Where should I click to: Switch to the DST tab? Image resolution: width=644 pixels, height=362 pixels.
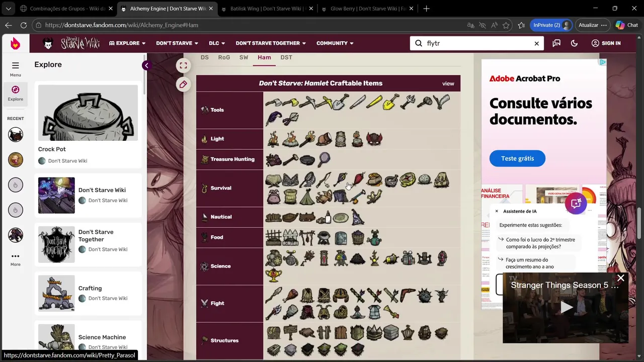click(x=286, y=57)
